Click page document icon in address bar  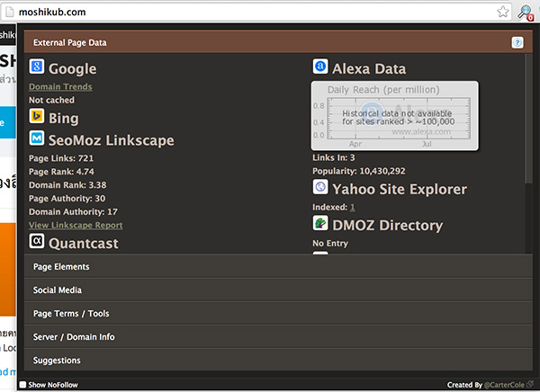(x=10, y=12)
